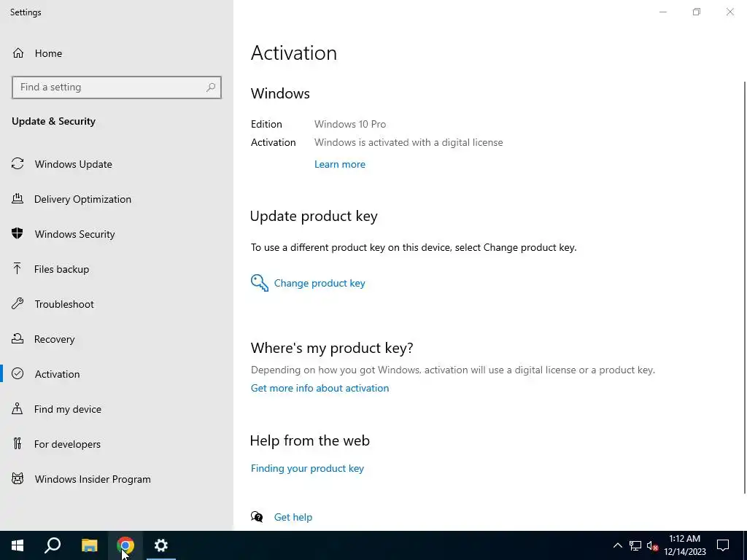Show hidden system tray icons
Screen dimensions: 747x560
[617, 545]
